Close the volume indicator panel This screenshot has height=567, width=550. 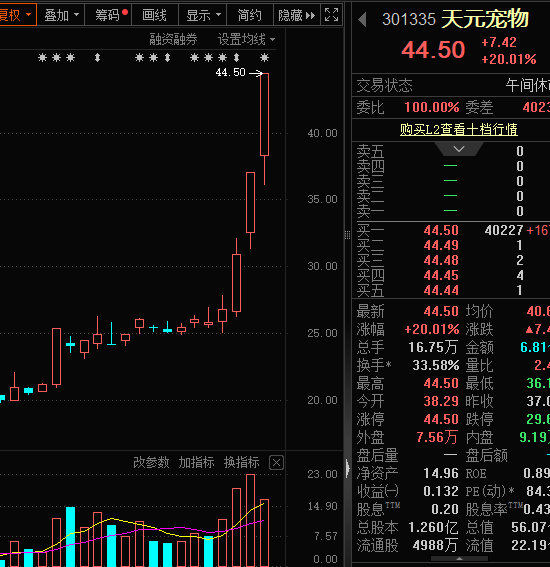point(277,462)
